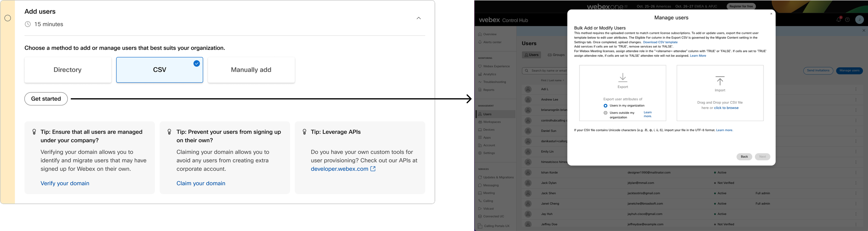Click email janetche@broadsoft.com
The image size is (868, 231).
[645, 204]
